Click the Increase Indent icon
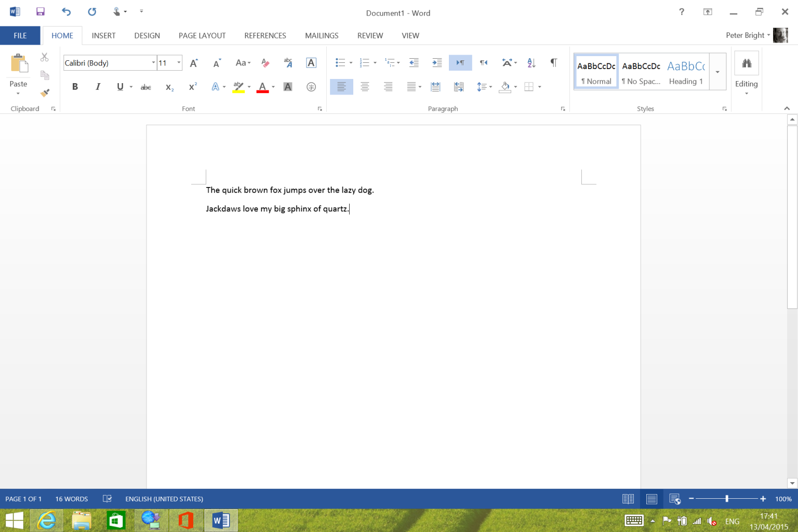 pos(437,63)
